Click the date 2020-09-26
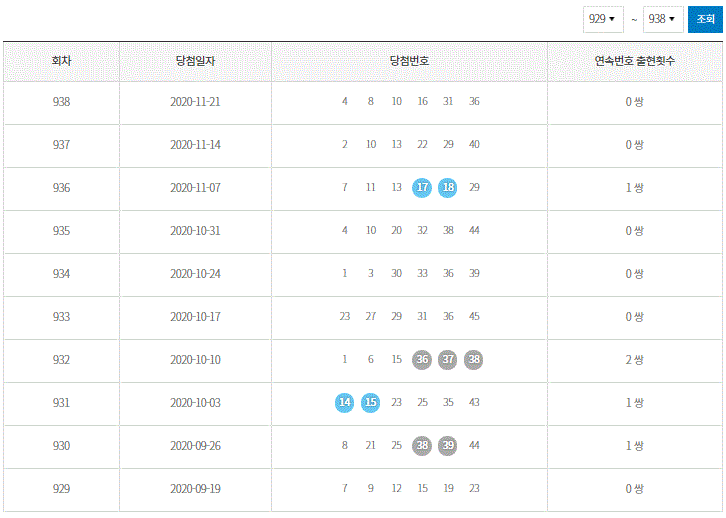Screen dimensions: 726x518 195,446
